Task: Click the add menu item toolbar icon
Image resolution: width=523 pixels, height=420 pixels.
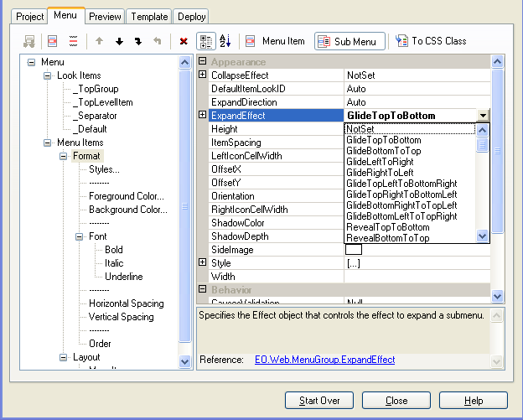Action: click(x=52, y=41)
